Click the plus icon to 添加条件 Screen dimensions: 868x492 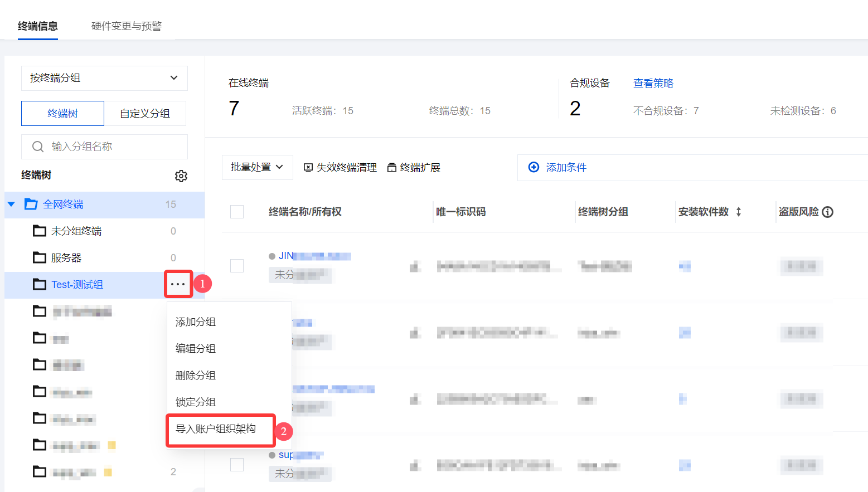pyautogui.click(x=534, y=167)
